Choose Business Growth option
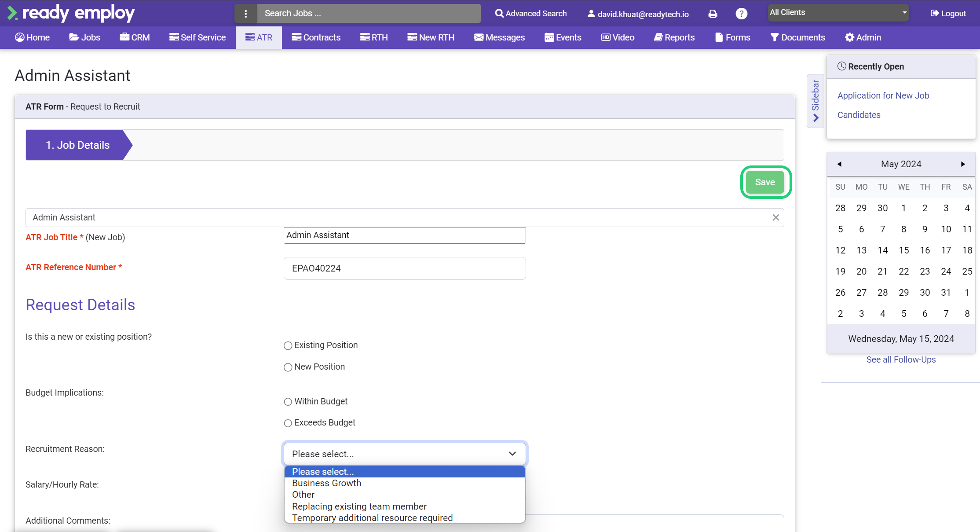 click(405, 483)
